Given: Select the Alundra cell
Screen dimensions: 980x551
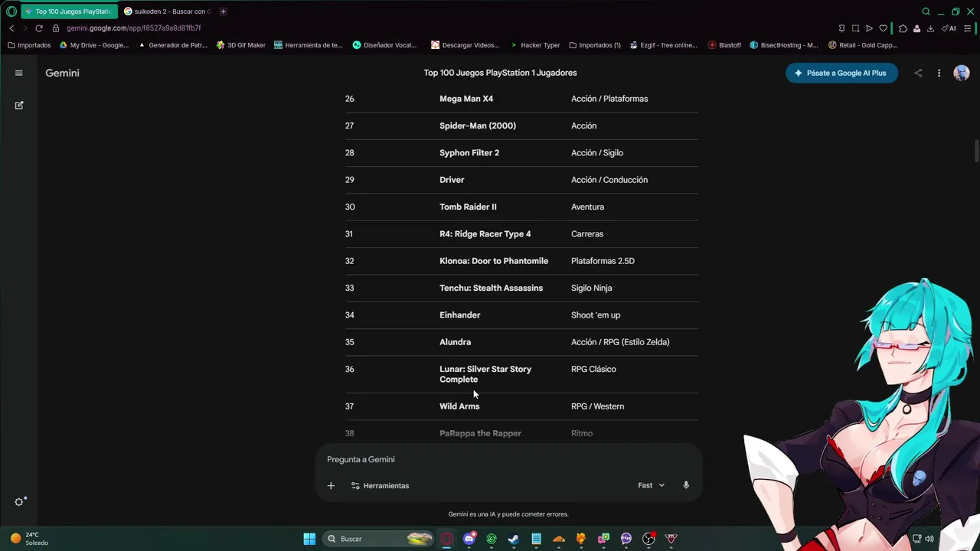Looking at the screenshot, I should tap(455, 342).
